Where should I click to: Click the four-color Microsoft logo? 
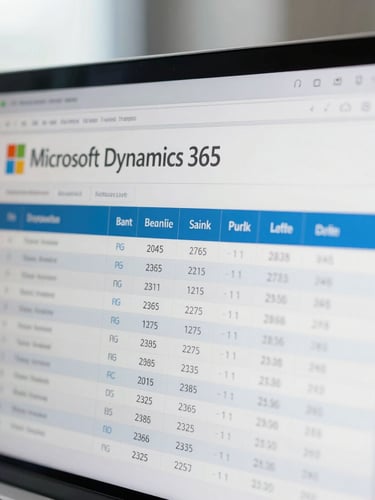click(x=16, y=159)
